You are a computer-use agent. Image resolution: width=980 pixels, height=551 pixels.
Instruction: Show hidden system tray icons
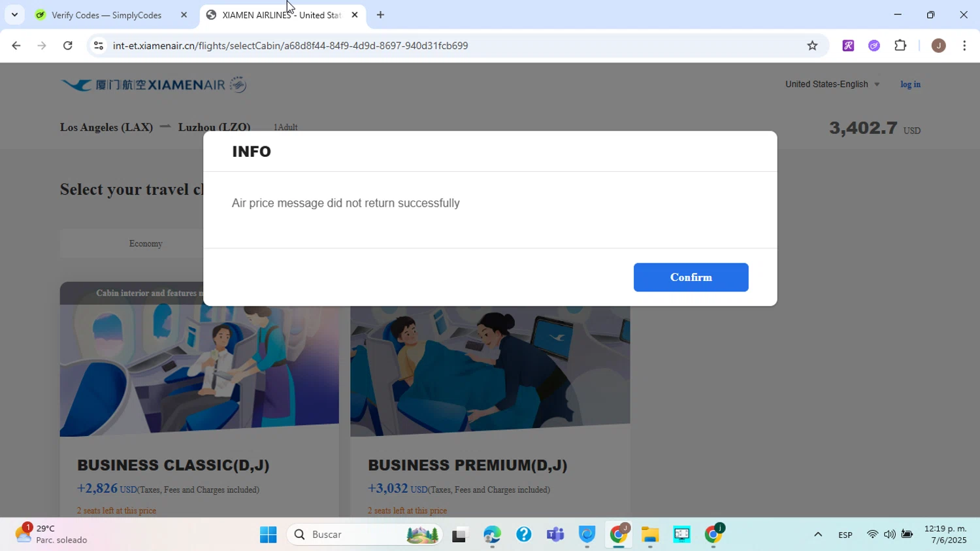pos(818,535)
